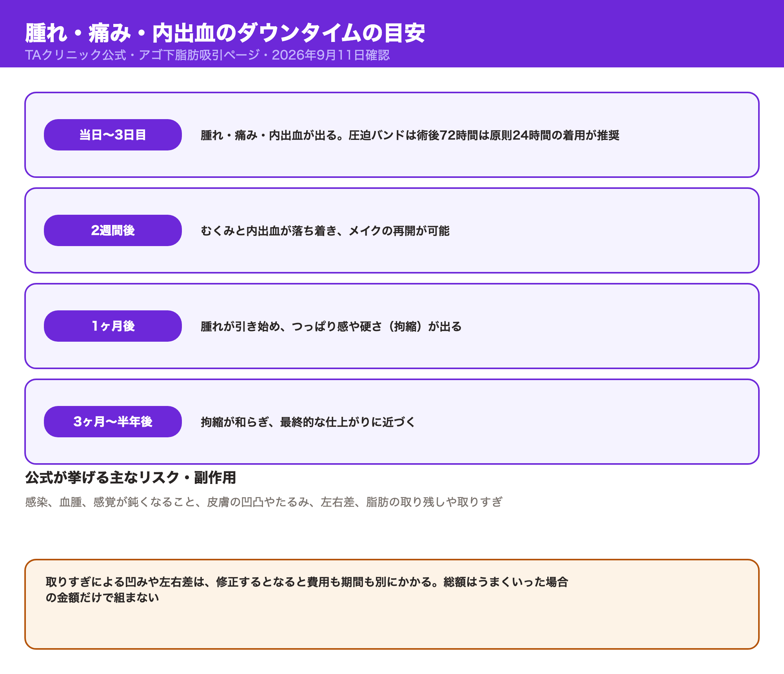Select the 2週間後 timeline badge
Image resolution: width=784 pixels, height=674 pixels.
[x=113, y=230]
